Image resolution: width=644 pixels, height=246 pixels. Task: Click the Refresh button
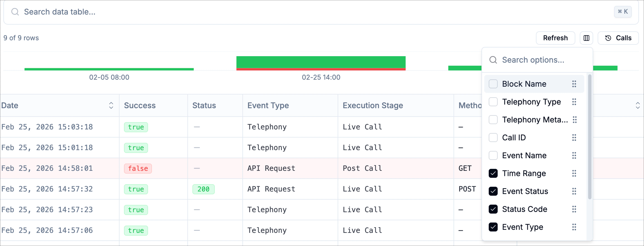pyautogui.click(x=555, y=38)
